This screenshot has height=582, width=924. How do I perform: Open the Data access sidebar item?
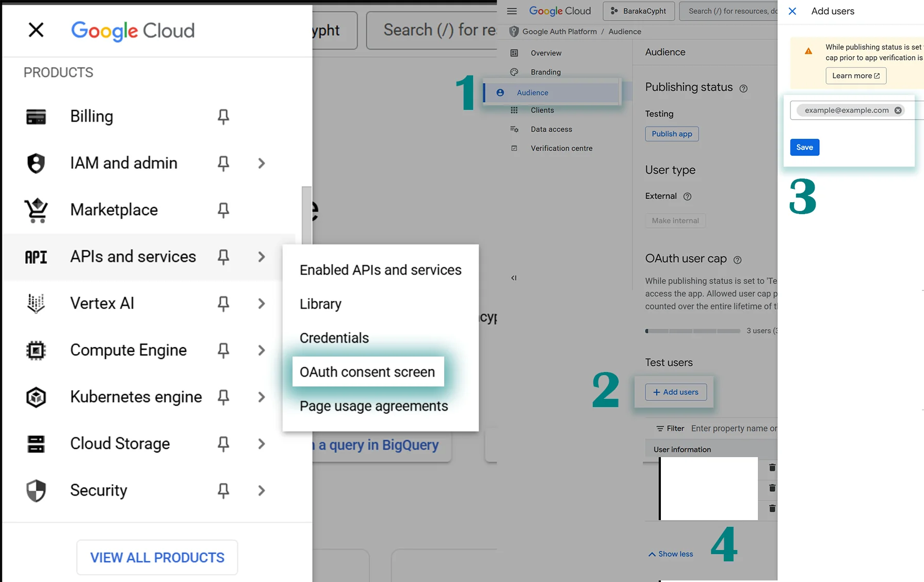[551, 130]
